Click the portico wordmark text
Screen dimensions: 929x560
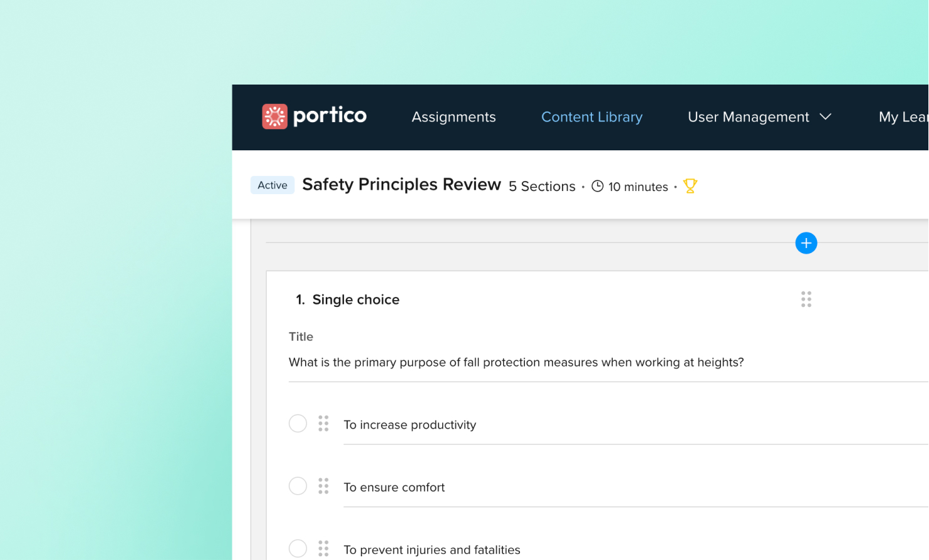coord(330,117)
